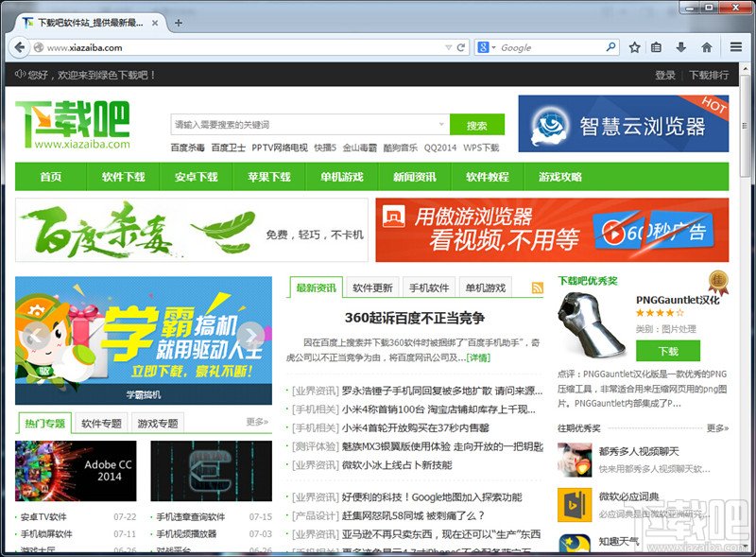Open the bookmarks list icon
Screen dimensions: 756x557
coord(656,47)
